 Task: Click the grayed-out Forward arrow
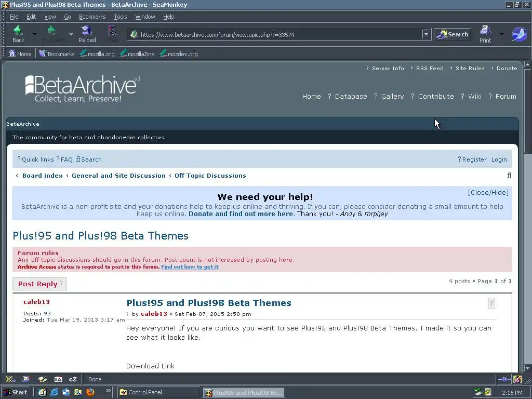(52, 34)
